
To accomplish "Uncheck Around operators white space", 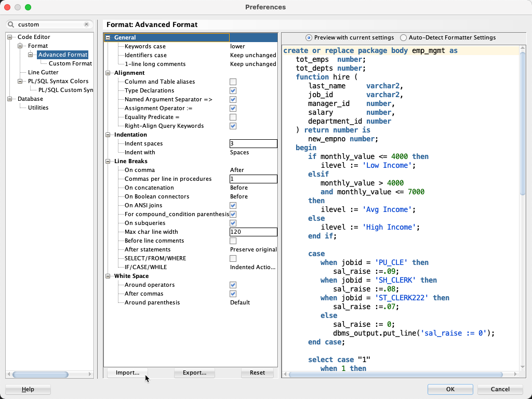I will click(x=233, y=285).
